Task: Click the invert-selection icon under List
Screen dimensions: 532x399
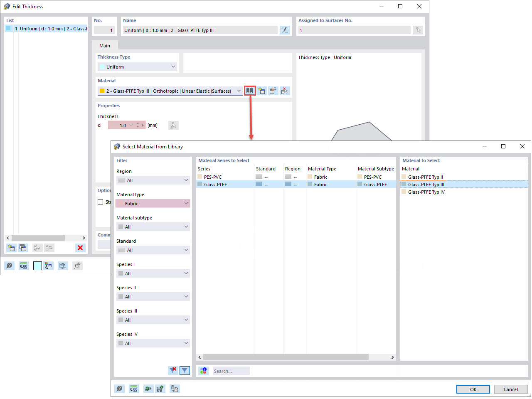Action: pos(49,248)
